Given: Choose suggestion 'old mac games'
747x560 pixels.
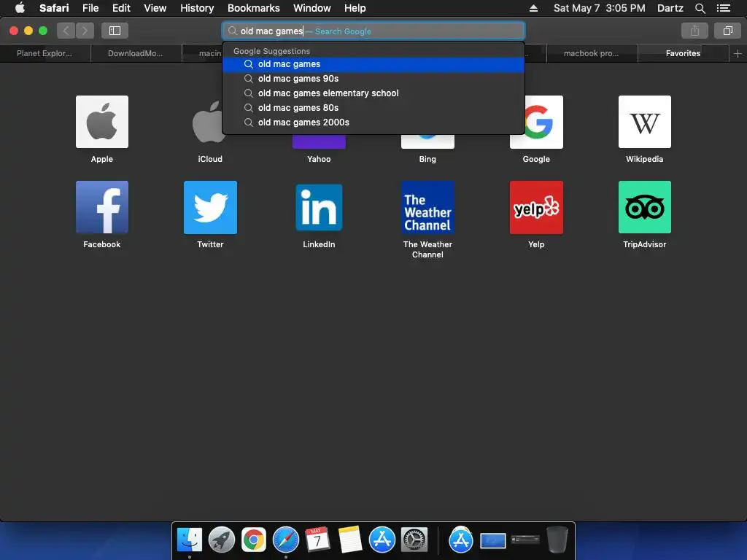Looking at the screenshot, I should [x=373, y=64].
